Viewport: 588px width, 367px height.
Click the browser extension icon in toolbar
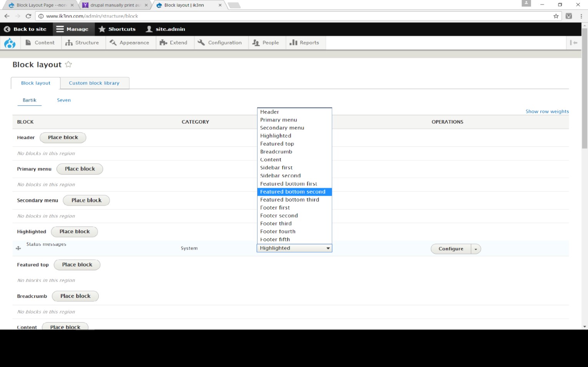tap(569, 16)
